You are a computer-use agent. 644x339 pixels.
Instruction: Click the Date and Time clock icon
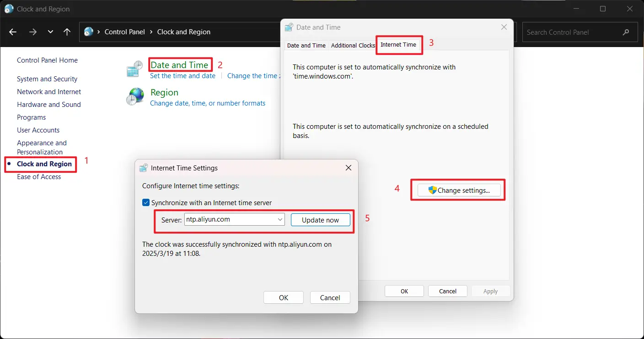pyautogui.click(x=134, y=69)
